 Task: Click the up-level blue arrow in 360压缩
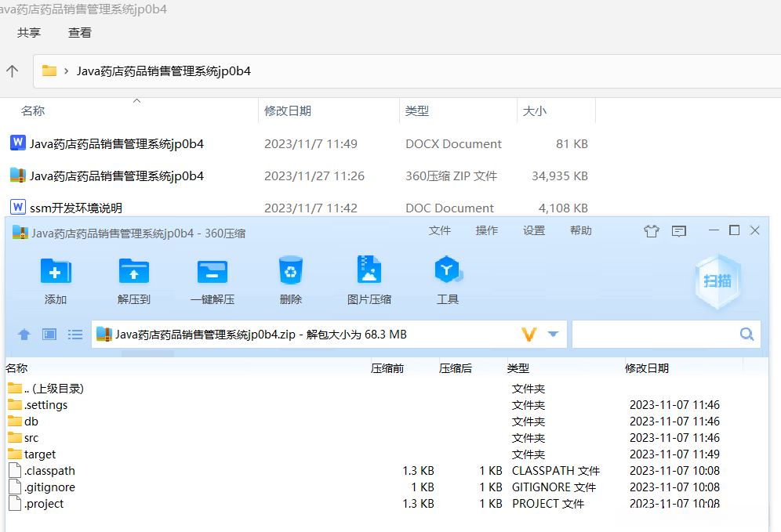tap(24, 335)
